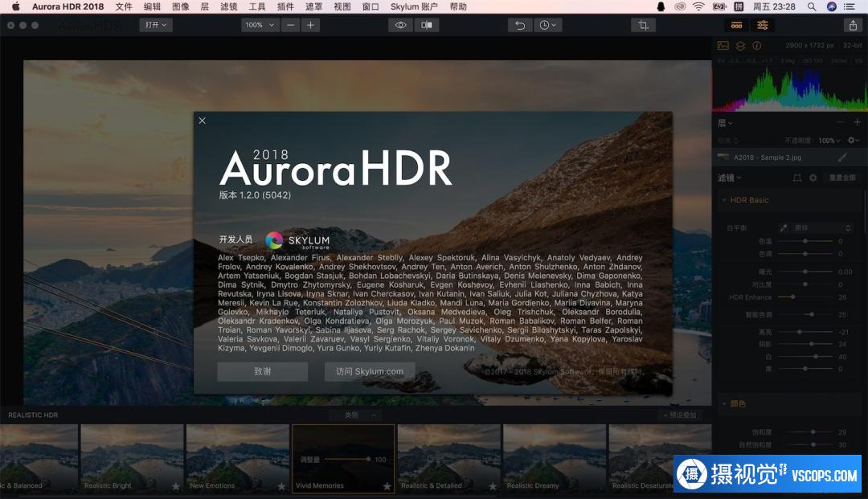Open the 打开 dropdown in the toolbar
868x499 pixels.
point(156,25)
